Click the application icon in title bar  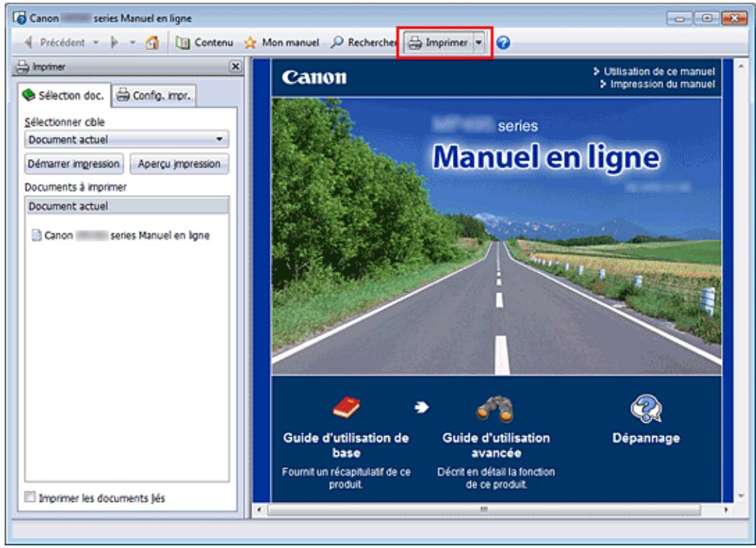pyautogui.click(x=20, y=18)
